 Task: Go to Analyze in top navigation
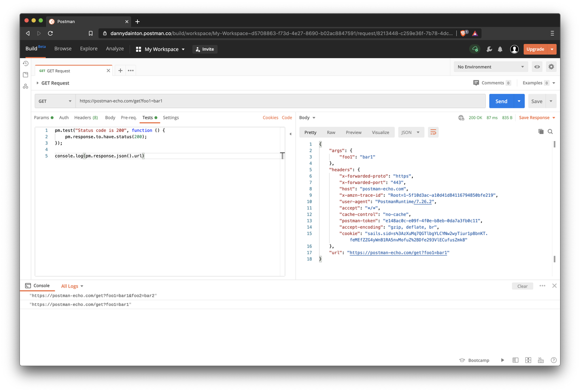tap(115, 49)
